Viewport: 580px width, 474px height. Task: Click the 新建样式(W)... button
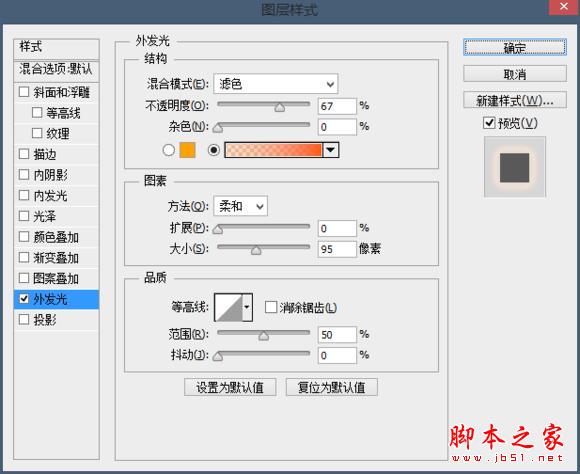click(x=515, y=100)
